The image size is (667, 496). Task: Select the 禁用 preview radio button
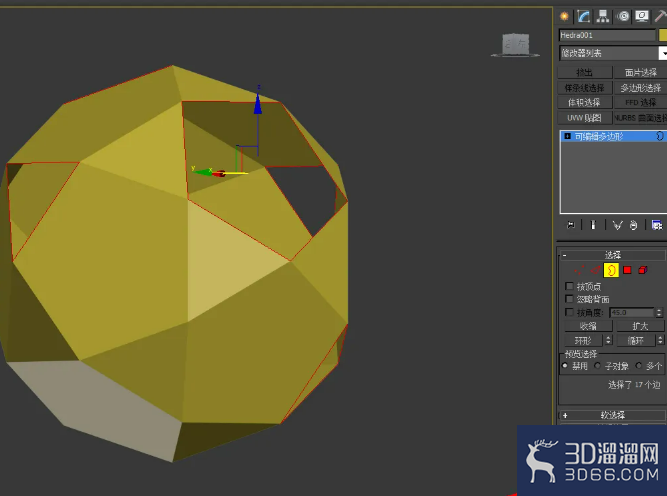pos(565,366)
